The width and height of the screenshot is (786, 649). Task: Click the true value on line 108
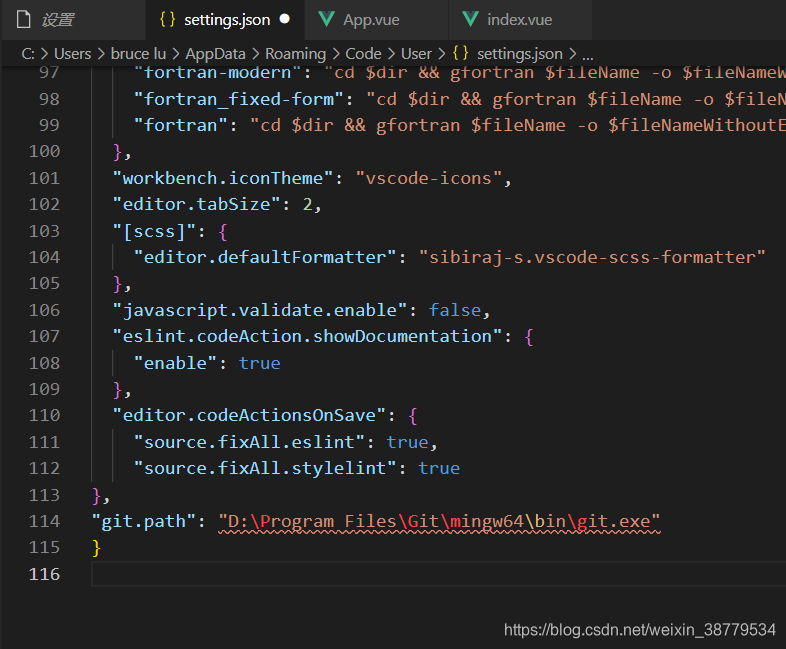coord(260,363)
